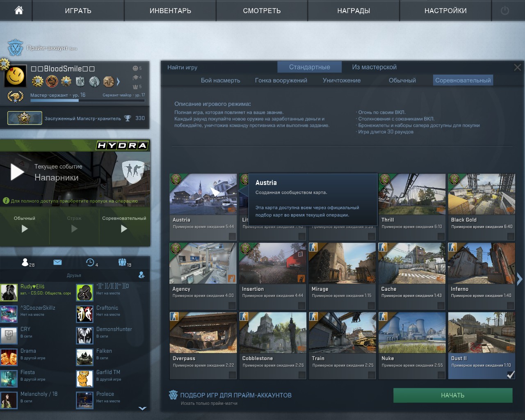Open the НАСТРОЙКИ menu
This screenshot has width=525, height=420.
point(445,11)
